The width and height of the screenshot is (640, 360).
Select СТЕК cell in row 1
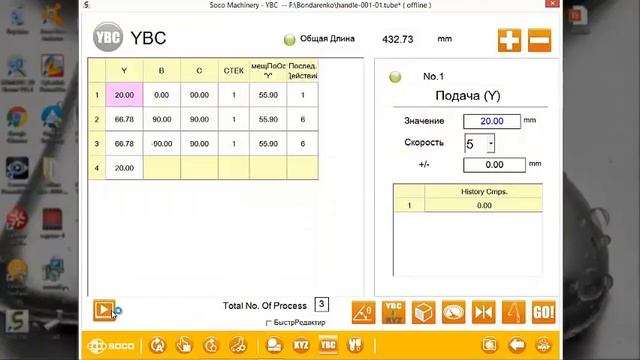point(233,95)
